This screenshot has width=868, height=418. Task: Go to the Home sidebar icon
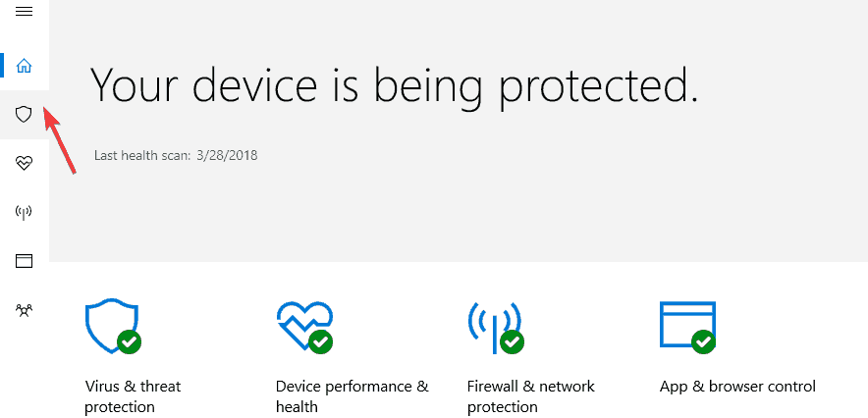(x=24, y=66)
